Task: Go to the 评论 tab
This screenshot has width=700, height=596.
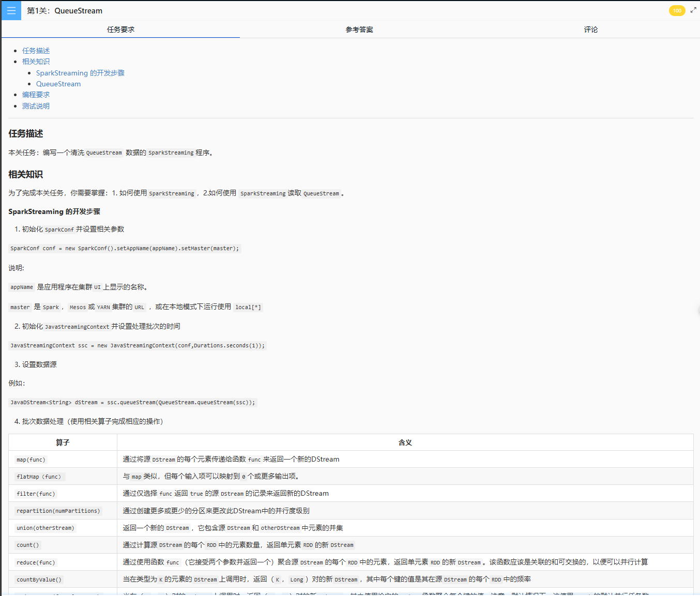Action: (590, 29)
